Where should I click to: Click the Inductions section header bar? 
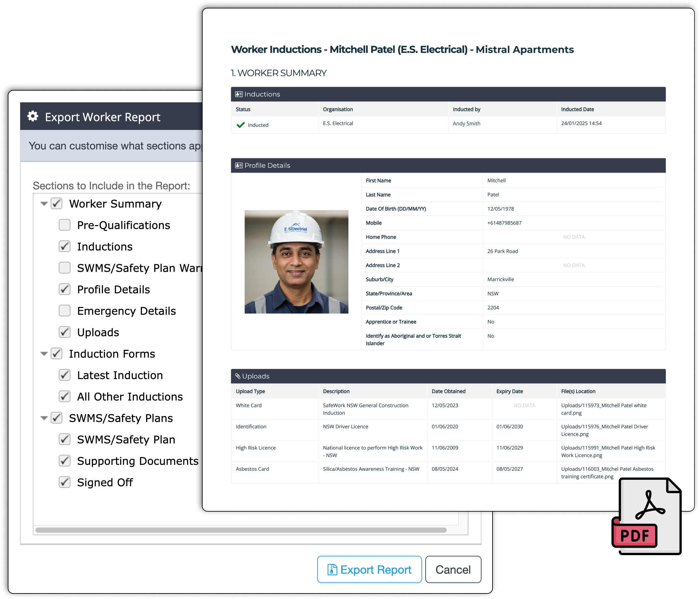pos(448,94)
